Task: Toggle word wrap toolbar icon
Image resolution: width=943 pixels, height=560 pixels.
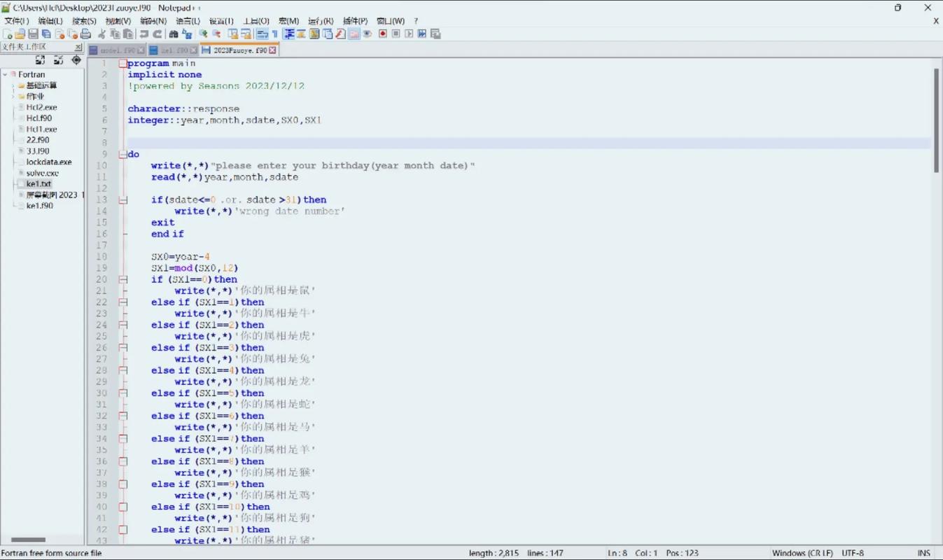Action: click(263, 34)
